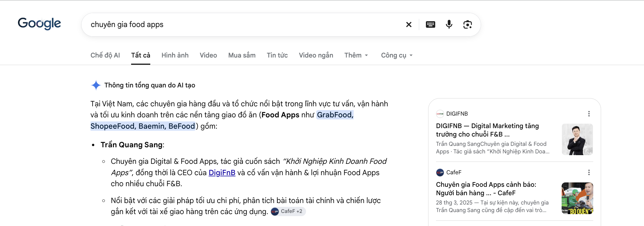Image resolution: width=644 pixels, height=226 pixels.
Task: Start voice search with the microphone icon
Action: coord(449,25)
